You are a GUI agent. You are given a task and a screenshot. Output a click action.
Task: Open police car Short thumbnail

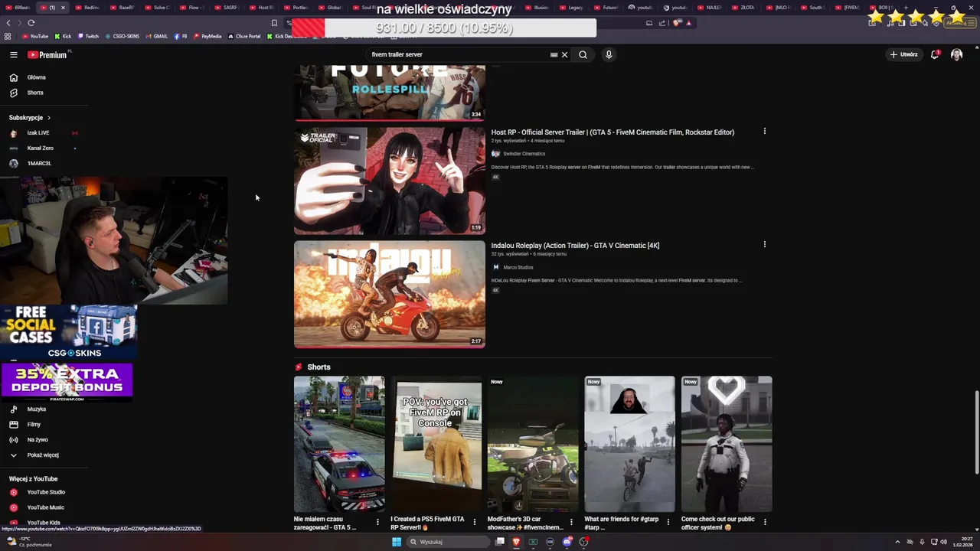point(339,443)
